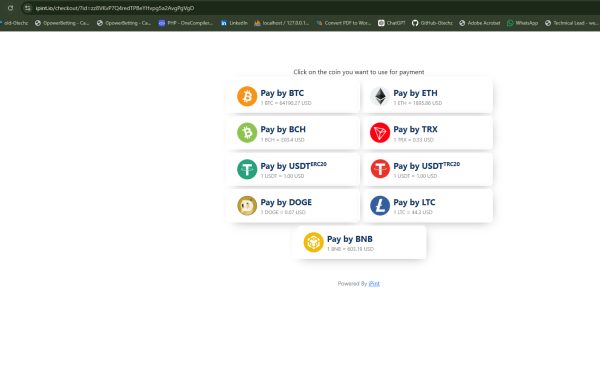600x377 pixels.
Task: Select Pay by BCH payment
Action: pyautogui.click(x=293, y=132)
